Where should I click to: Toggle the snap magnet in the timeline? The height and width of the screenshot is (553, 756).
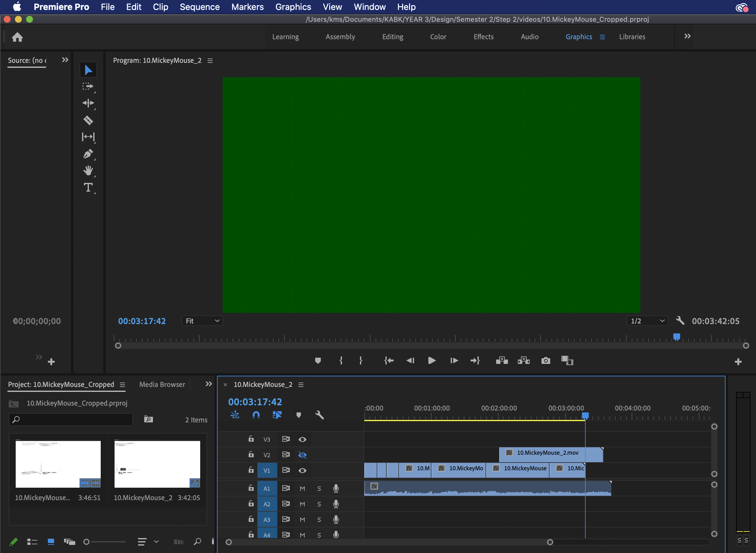tap(256, 415)
